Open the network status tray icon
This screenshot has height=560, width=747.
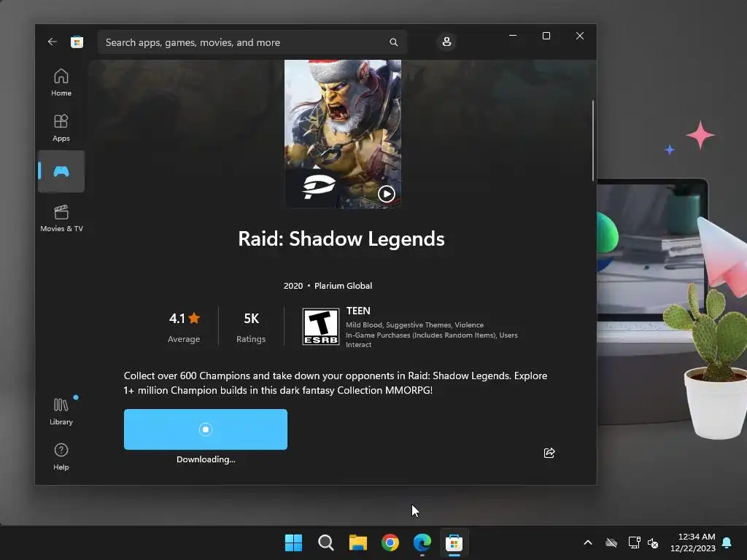tap(634, 542)
